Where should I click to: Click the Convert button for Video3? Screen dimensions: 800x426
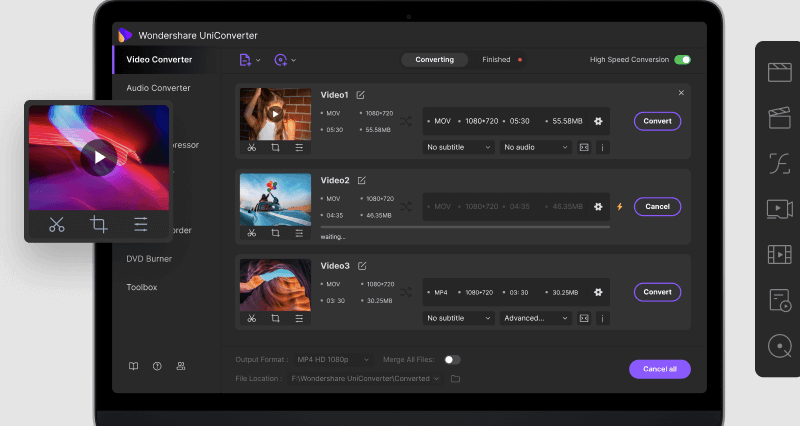tap(657, 292)
